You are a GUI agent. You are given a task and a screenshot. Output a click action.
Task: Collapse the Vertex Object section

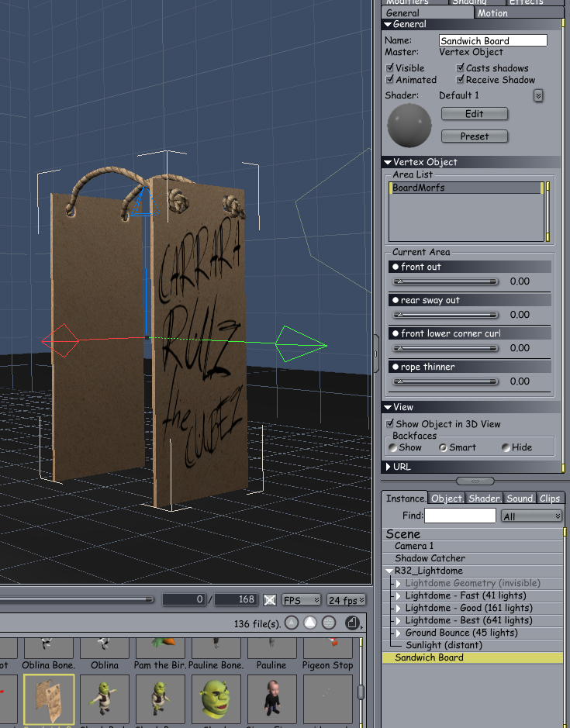click(388, 162)
